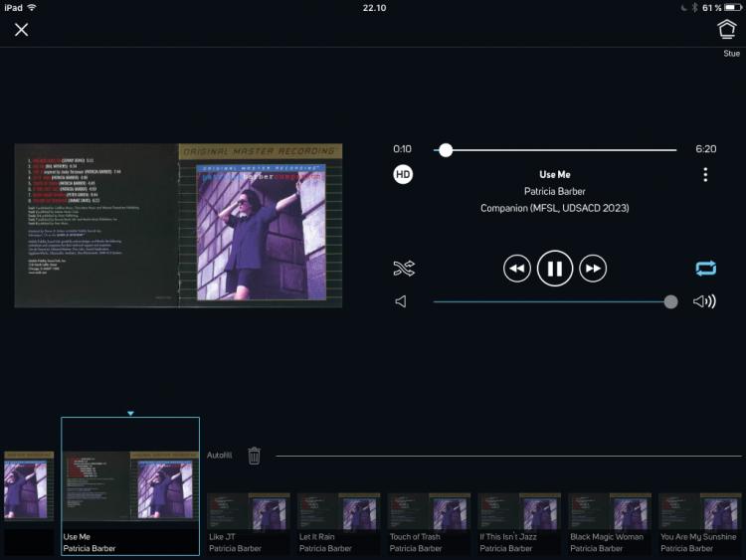Play Let It Rain from the queue

click(x=339, y=523)
